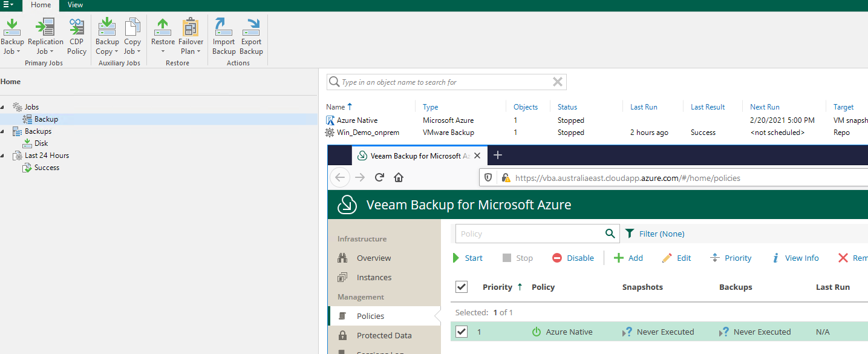Collapse the Jobs tree node
The height and width of the screenshot is (354, 868).
(x=3, y=107)
